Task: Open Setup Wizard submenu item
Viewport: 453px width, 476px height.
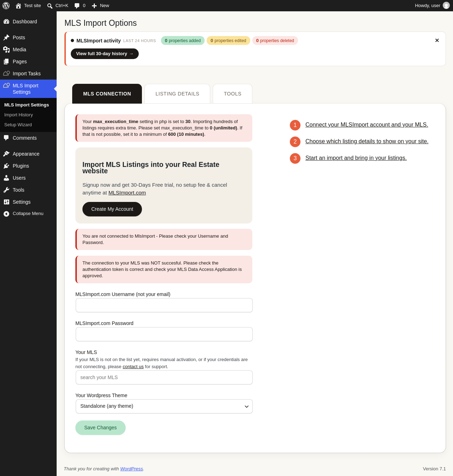Action: (x=18, y=125)
